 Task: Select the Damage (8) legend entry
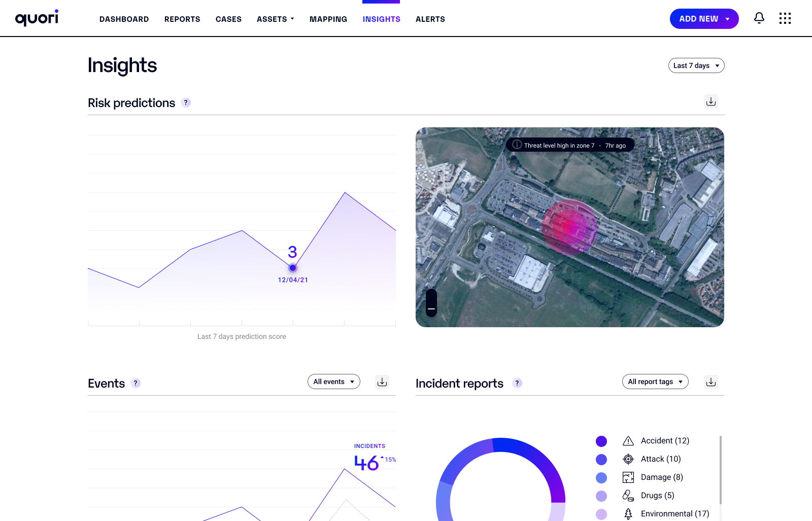pyautogui.click(x=662, y=477)
